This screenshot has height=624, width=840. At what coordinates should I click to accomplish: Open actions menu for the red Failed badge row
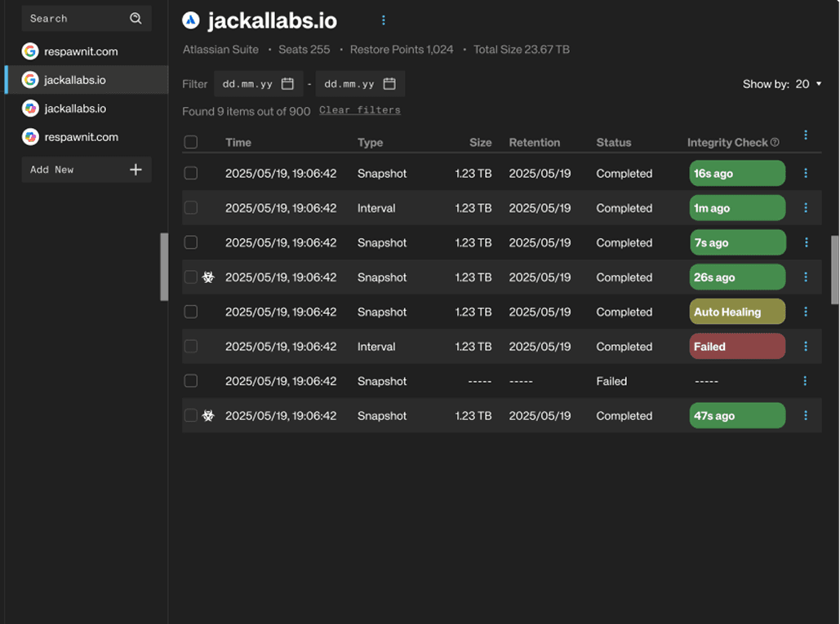coord(805,346)
